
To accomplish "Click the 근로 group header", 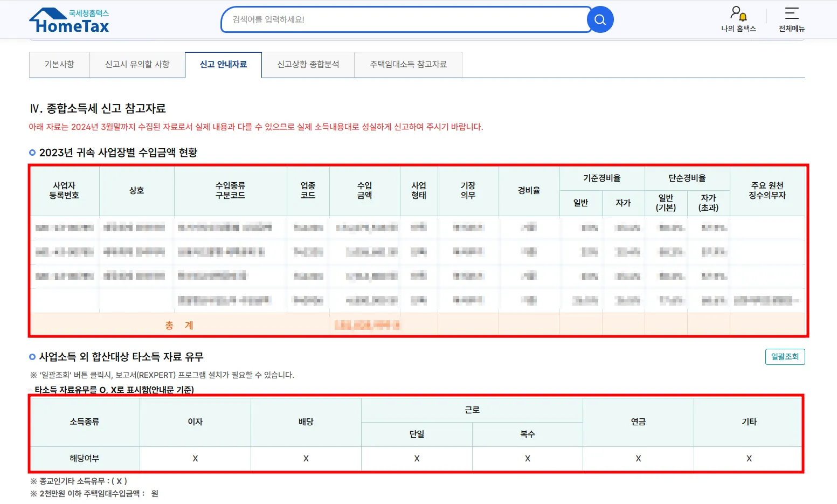I will click(x=472, y=410).
